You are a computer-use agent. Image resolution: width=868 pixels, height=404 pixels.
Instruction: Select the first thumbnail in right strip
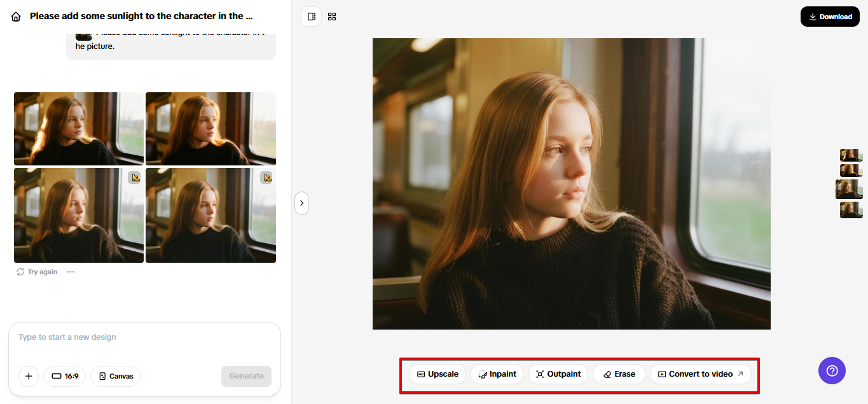click(x=850, y=155)
